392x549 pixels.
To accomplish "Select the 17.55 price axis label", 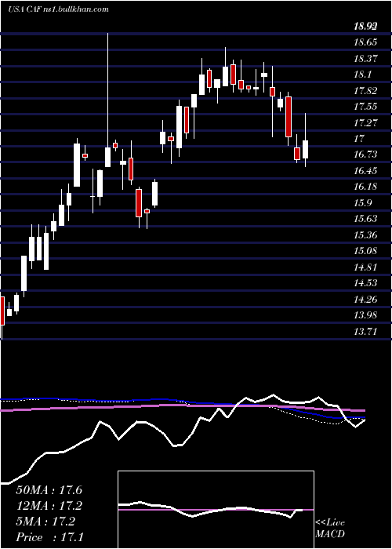I will (x=365, y=106).
